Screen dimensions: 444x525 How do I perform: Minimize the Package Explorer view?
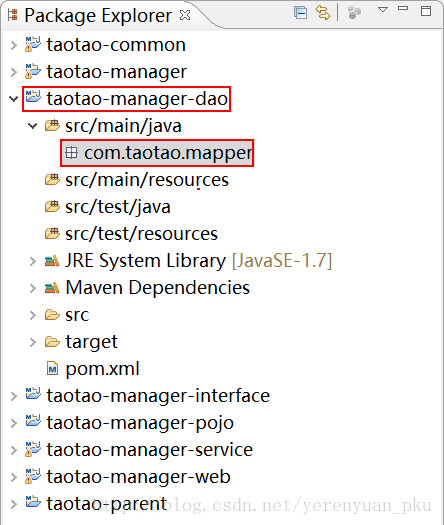(x=403, y=8)
